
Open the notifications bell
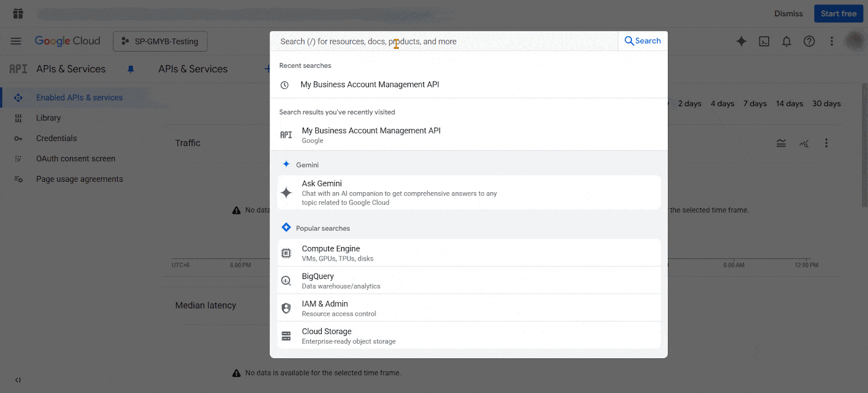point(787,41)
